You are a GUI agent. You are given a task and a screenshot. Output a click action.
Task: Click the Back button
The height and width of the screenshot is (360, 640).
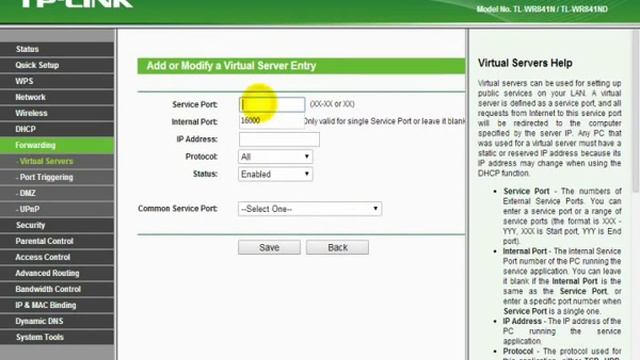click(x=338, y=247)
